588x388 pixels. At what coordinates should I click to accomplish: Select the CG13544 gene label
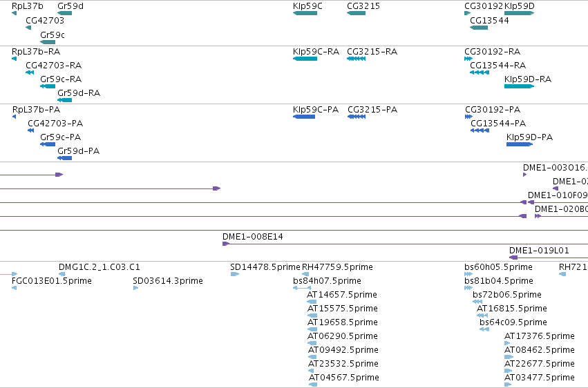point(489,20)
